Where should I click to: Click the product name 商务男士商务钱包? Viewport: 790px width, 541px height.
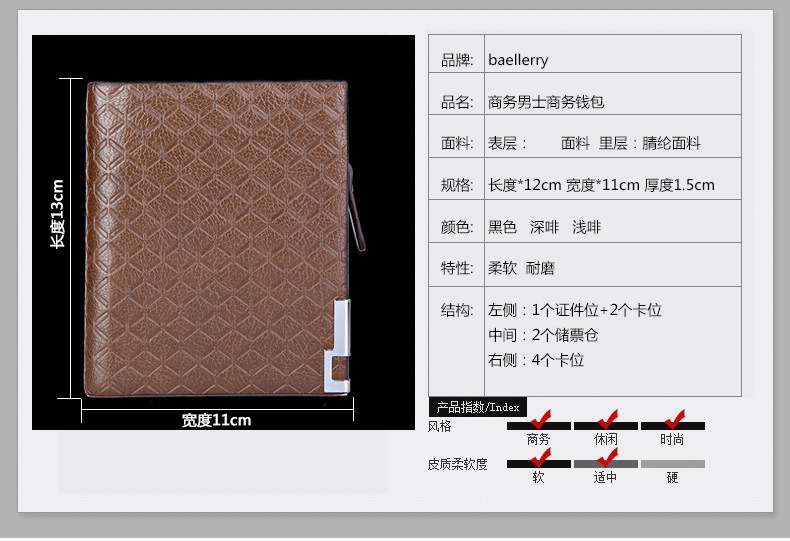tap(546, 102)
